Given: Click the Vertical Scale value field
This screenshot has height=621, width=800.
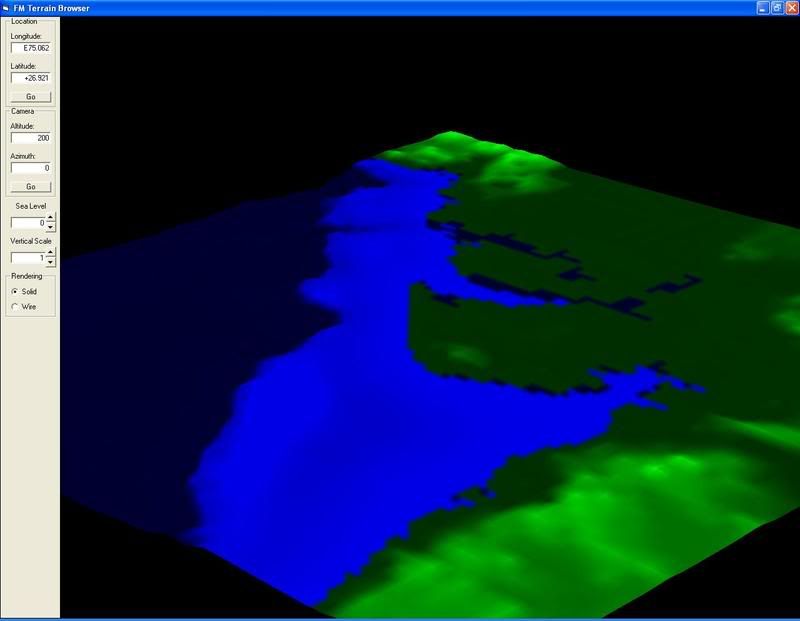Looking at the screenshot, I should click(28, 258).
